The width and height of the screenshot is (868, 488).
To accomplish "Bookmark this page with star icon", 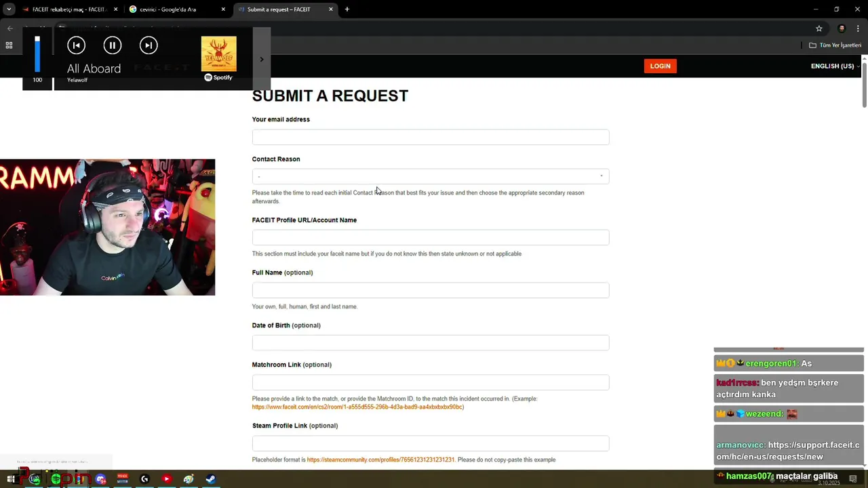I will [819, 28].
